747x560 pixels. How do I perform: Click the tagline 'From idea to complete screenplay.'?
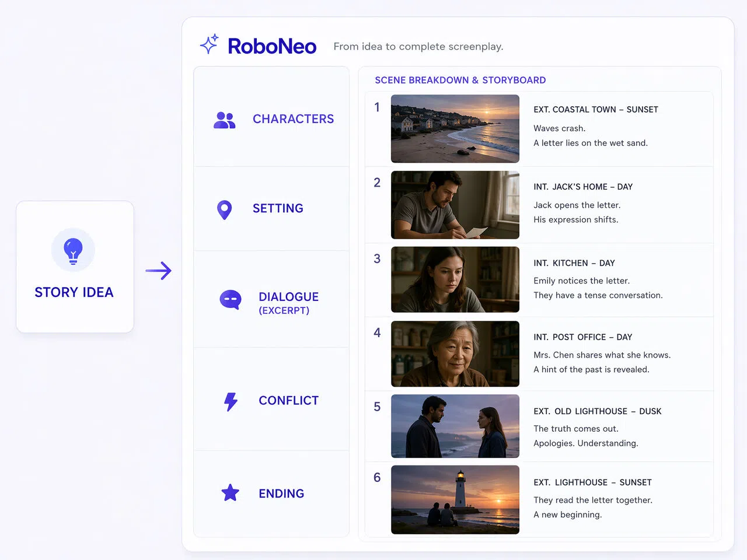coord(418,47)
